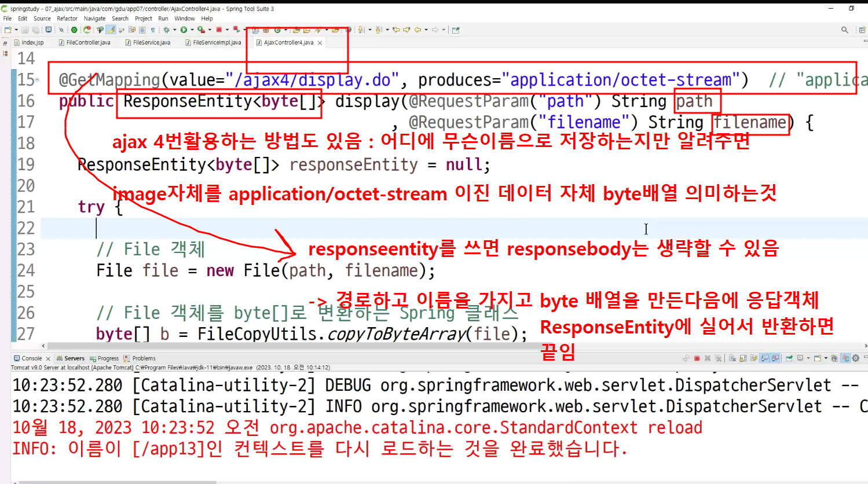Click the Debug bug toolbar icon
Viewport: 868px width, 484px height.
(166, 30)
